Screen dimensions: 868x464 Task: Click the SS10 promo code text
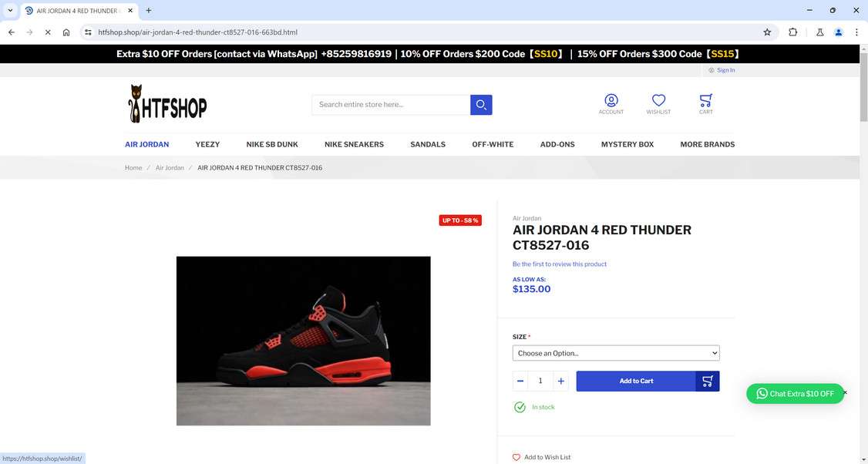(546, 54)
